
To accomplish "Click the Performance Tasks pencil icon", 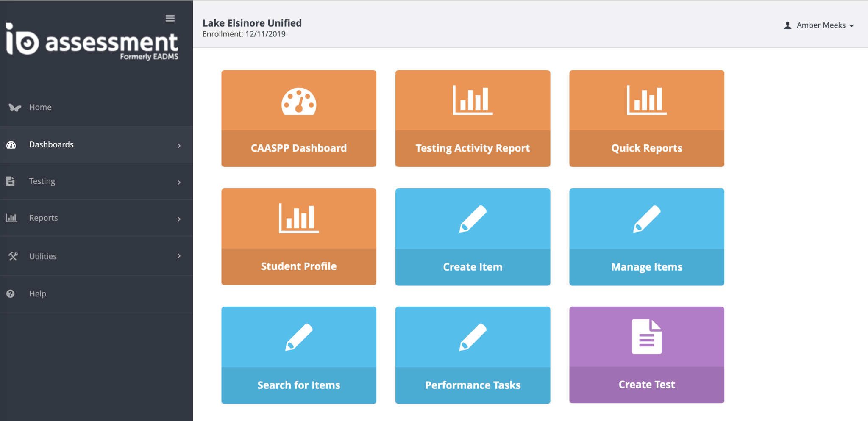I will 473,337.
